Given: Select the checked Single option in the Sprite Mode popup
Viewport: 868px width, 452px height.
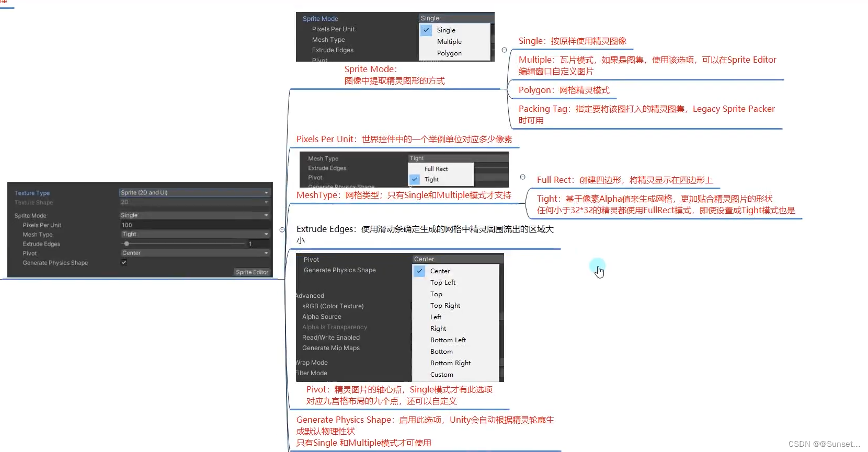Looking at the screenshot, I should tap(454, 30).
